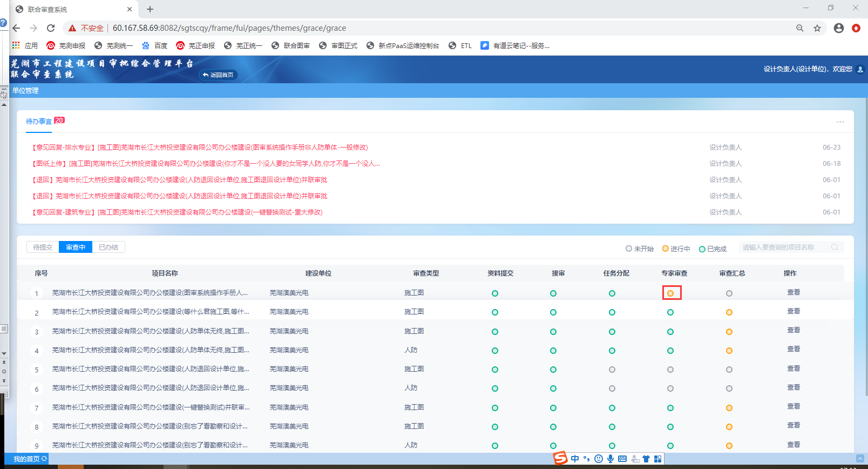Click 查看 link for row 2
This screenshot has width=868, height=469.
point(794,311)
